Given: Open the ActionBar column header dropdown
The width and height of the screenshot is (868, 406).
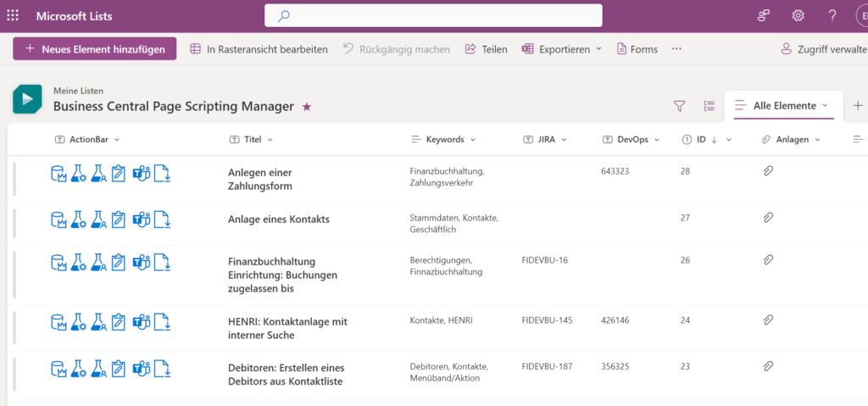Looking at the screenshot, I should [x=87, y=140].
